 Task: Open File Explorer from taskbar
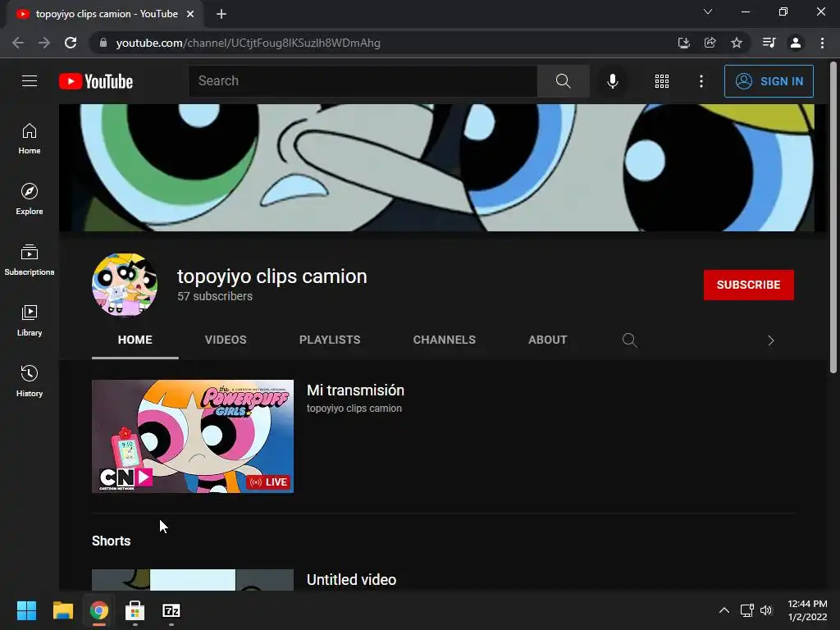click(62, 610)
